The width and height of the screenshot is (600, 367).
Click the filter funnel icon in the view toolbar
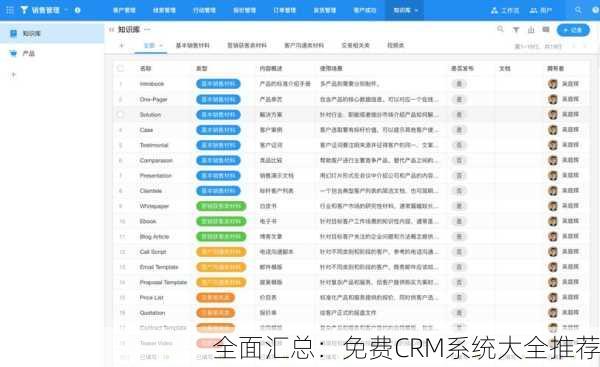[516, 29]
